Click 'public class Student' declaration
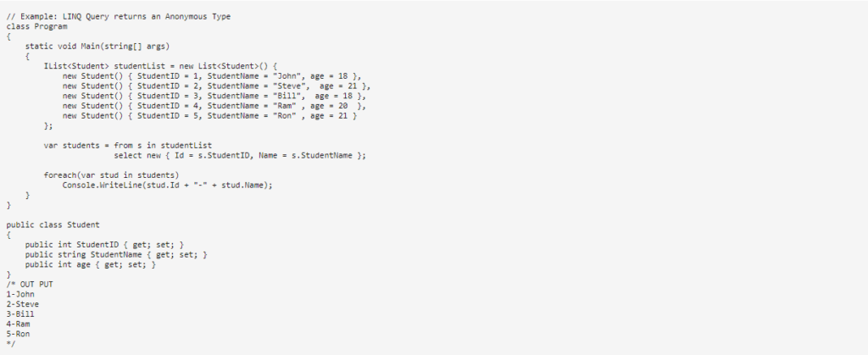868x355 pixels. [x=53, y=225]
